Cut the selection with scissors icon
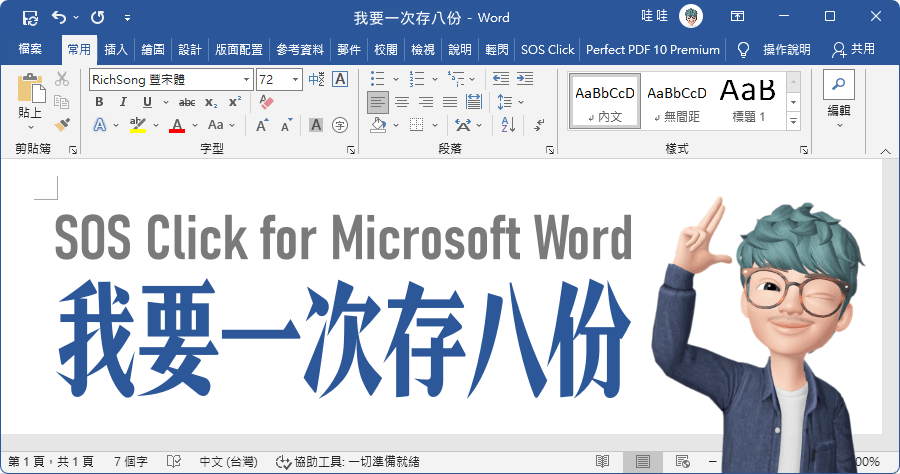The height and width of the screenshot is (474, 900). [x=62, y=79]
